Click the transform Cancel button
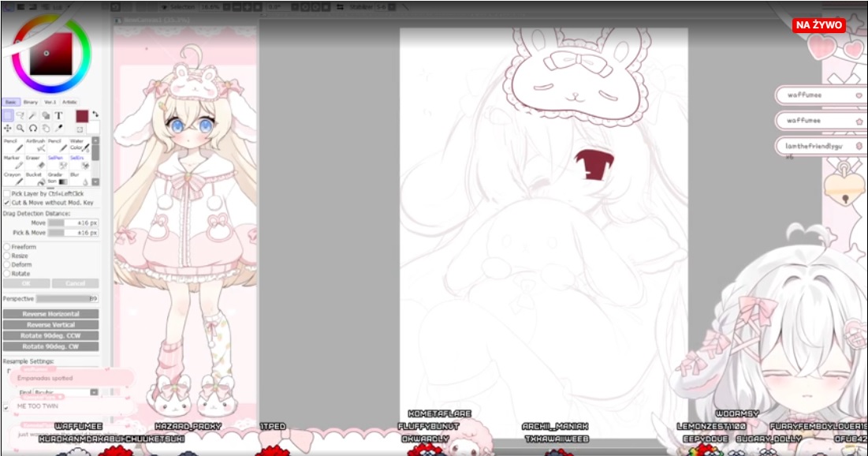868x456 pixels. (x=75, y=283)
